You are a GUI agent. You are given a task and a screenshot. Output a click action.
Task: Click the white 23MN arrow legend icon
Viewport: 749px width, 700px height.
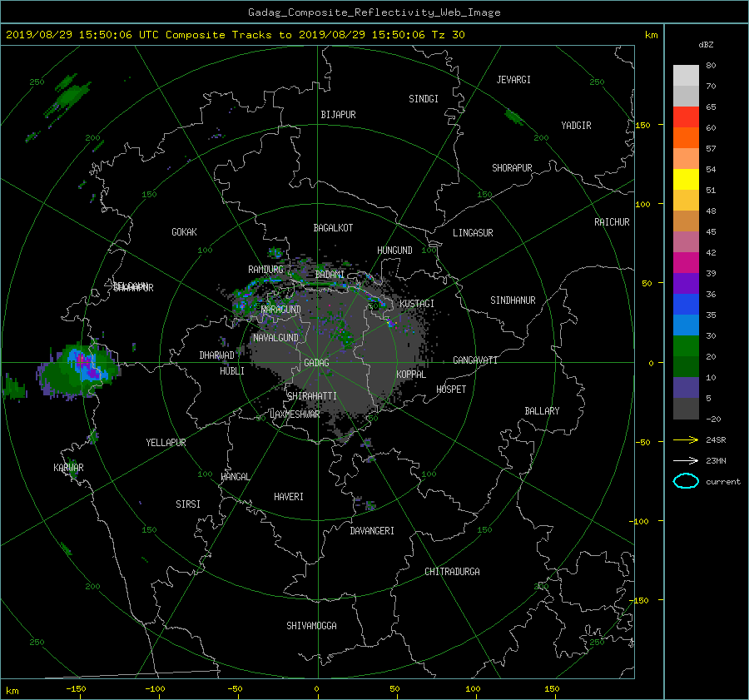click(686, 460)
